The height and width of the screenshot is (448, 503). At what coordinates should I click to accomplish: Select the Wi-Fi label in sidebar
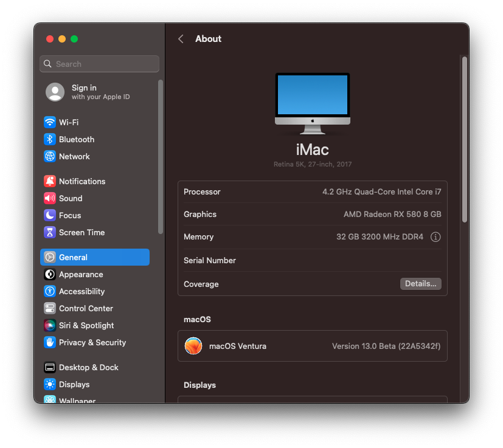click(x=69, y=123)
